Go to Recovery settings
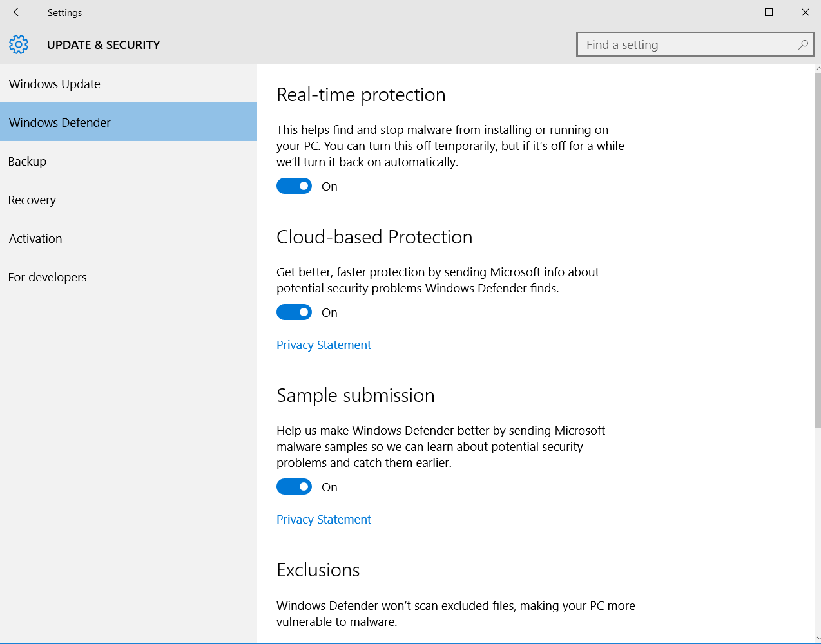The height and width of the screenshot is (644, 821). click(x=32, y=200)
